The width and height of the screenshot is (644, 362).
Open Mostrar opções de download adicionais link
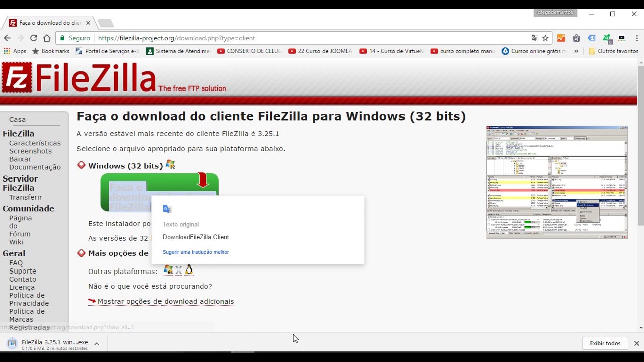coord(161,301)
